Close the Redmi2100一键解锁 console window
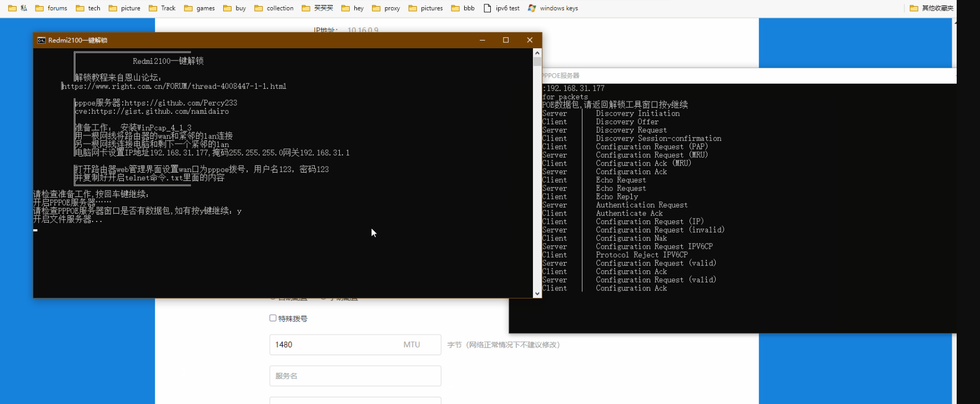Image resolution: width=980 pixels, height=404 pixels. (530, 40)
